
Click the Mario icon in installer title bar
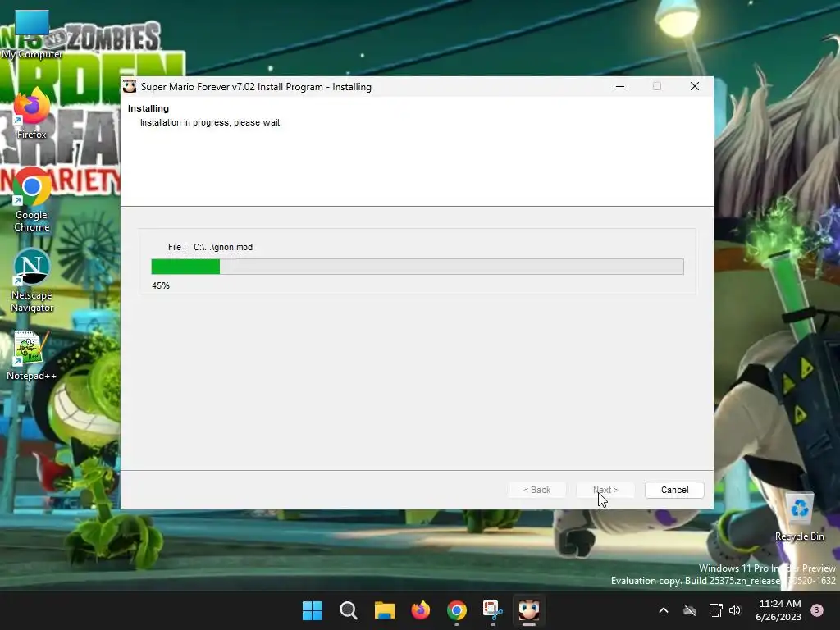130,86
